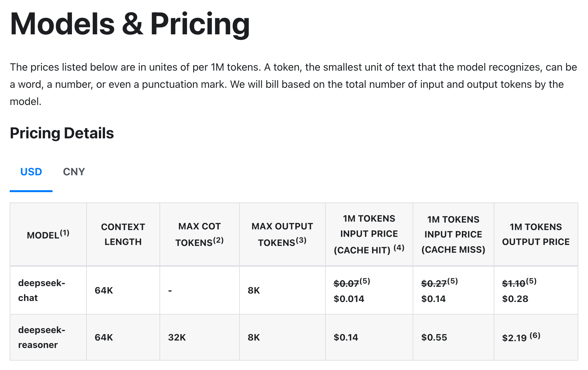Open footnote (4) beside CACHE HIT header

point(399,248)
